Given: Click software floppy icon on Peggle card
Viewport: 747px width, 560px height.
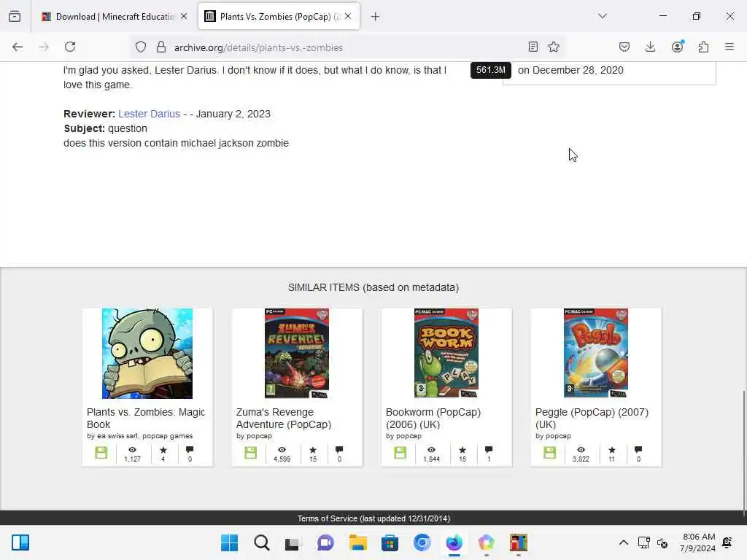Looking at the screenshot, I should tap(550, 452).
